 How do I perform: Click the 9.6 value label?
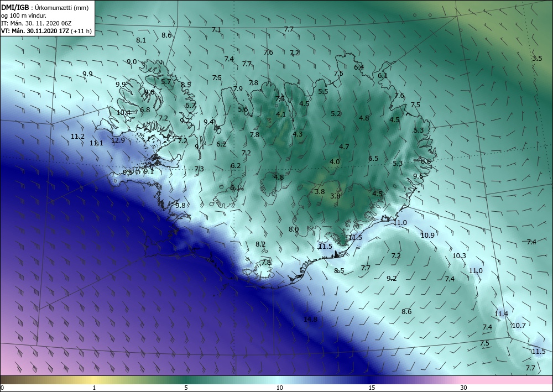149,92
